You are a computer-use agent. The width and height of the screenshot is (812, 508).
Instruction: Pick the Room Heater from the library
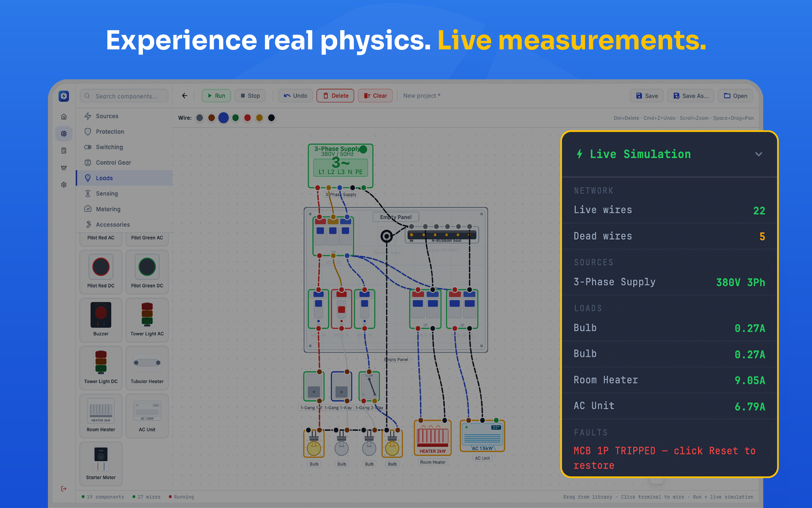101,416
